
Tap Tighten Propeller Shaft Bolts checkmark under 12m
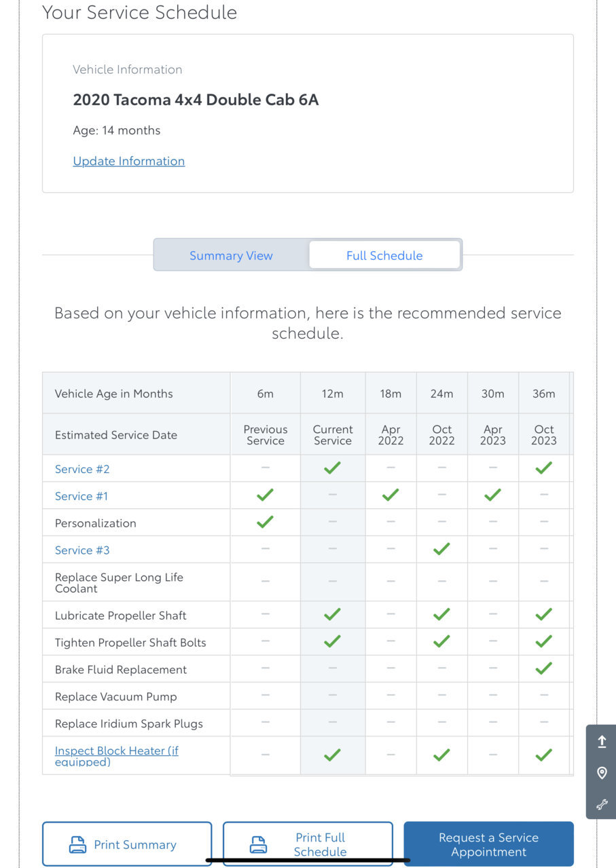pos(332,641)
